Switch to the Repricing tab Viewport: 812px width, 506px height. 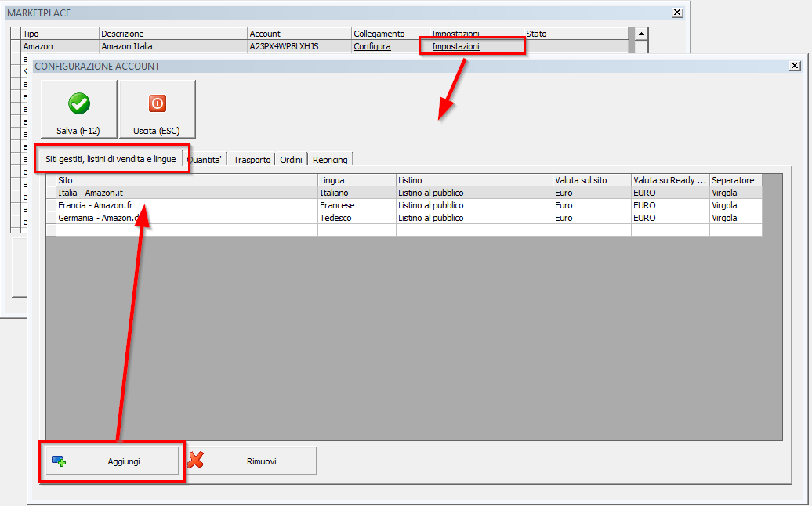pos(330,160)
